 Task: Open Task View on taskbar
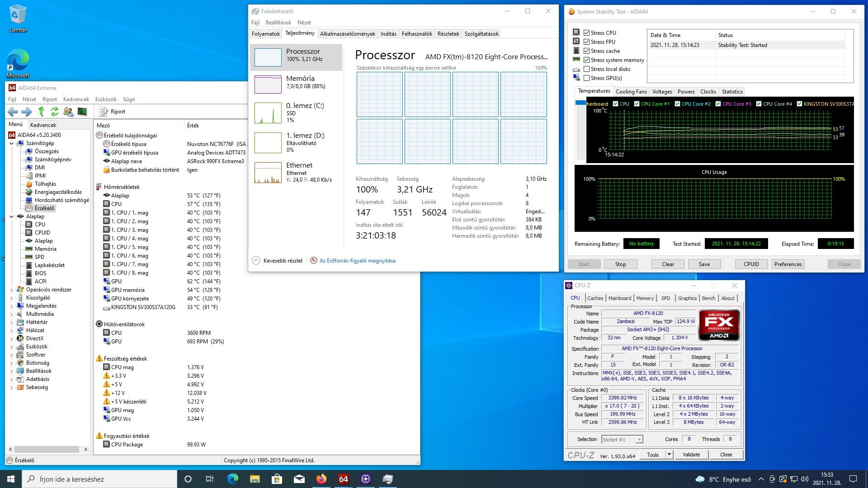tap(209, 479)
